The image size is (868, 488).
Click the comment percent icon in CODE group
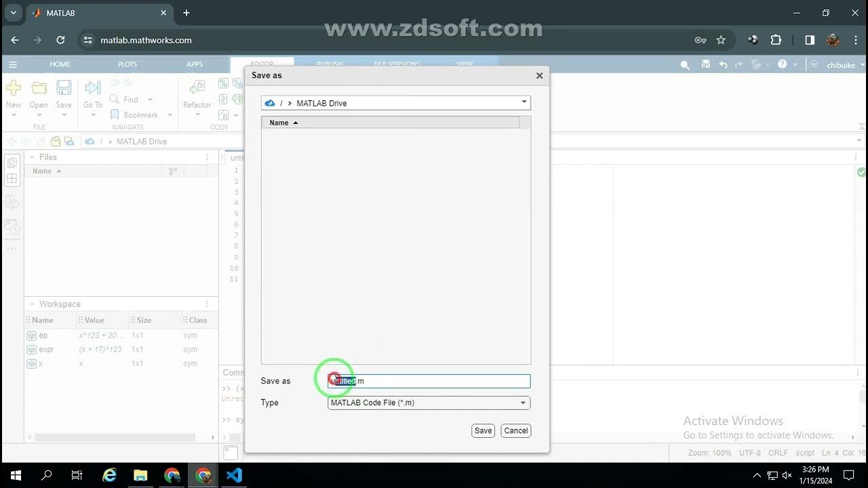point(223,83)
